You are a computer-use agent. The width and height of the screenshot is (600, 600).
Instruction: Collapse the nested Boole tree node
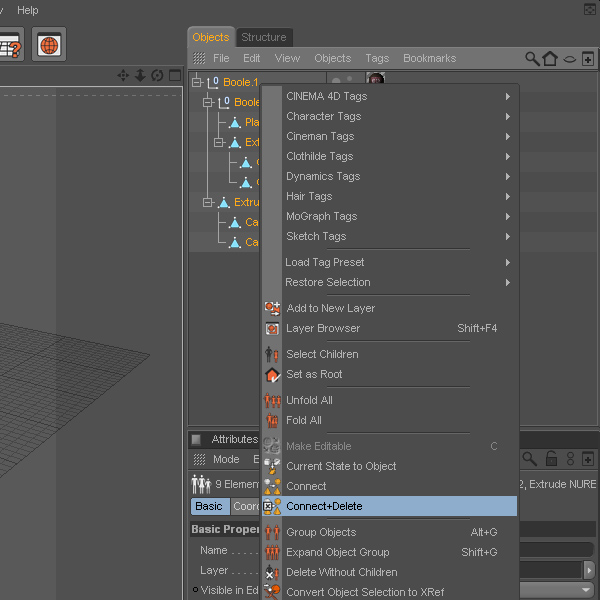208,102
